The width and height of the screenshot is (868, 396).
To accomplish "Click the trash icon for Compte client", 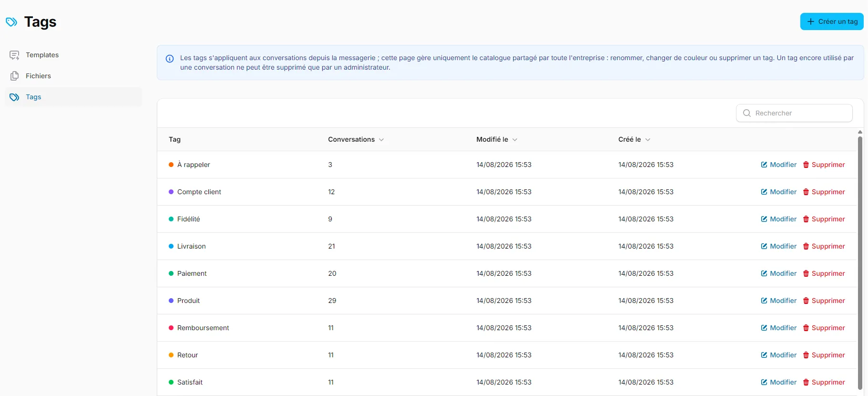I will tap(806, 192).
